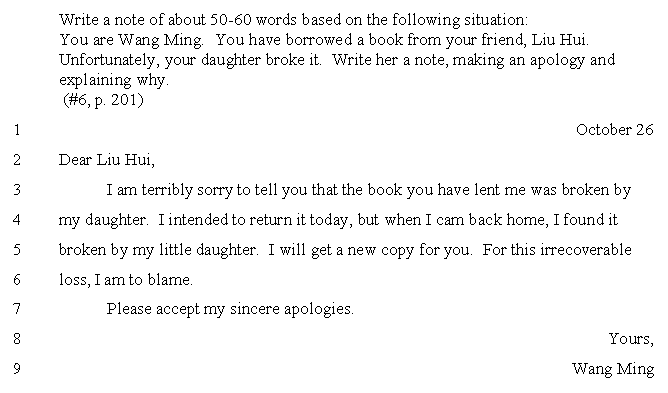Click line number 7
The height and width of the screenshot is (393, 668).
point(17,309)
